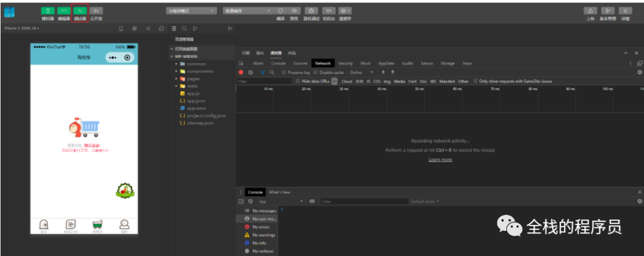Open app.json in file tree
Screen dimensions: 644x256
[x=196, y=101]
